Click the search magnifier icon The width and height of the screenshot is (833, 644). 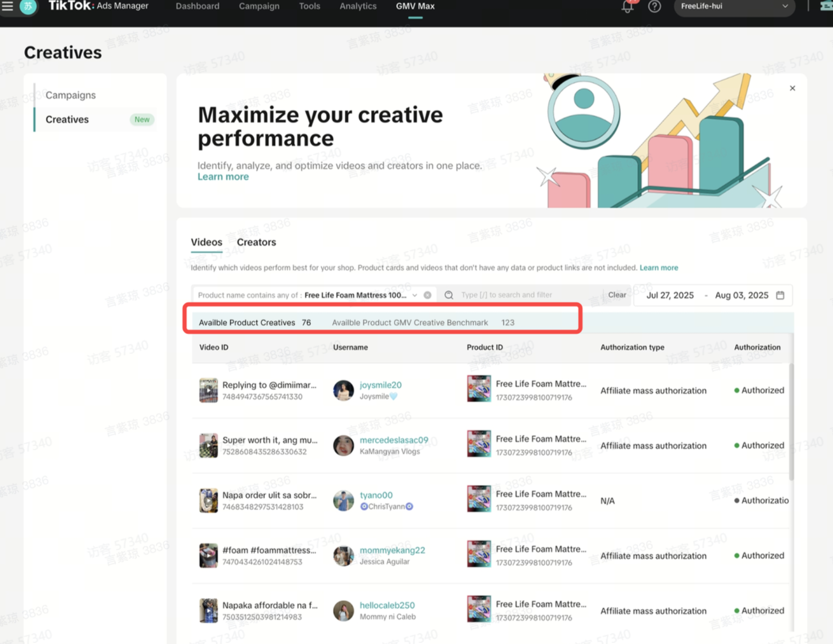[x=449, y=295]
